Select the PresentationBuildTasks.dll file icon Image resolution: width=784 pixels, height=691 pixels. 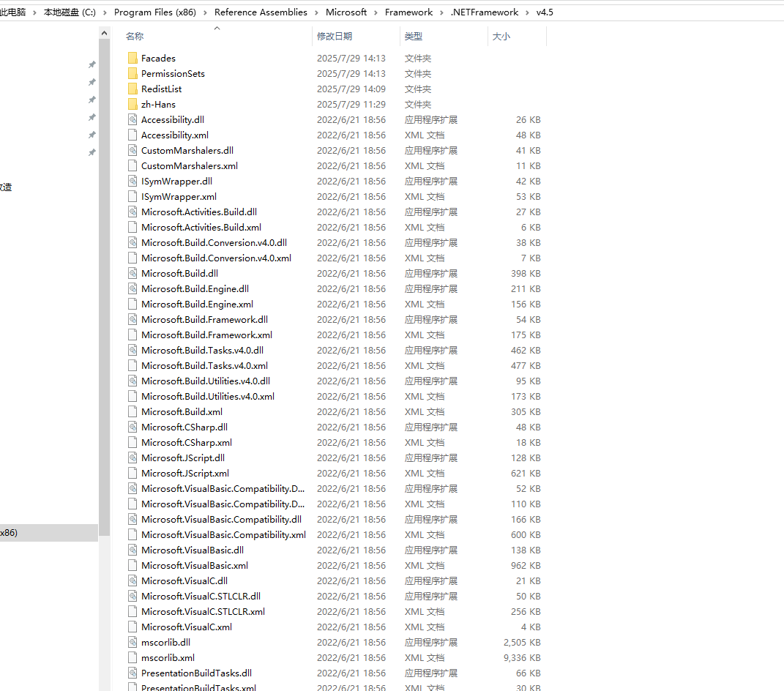tap(132, 673)
